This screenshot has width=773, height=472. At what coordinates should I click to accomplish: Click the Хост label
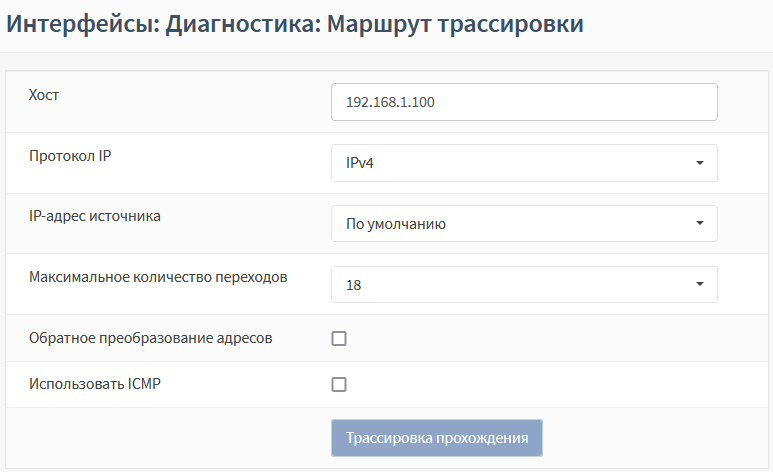(46, 95)
